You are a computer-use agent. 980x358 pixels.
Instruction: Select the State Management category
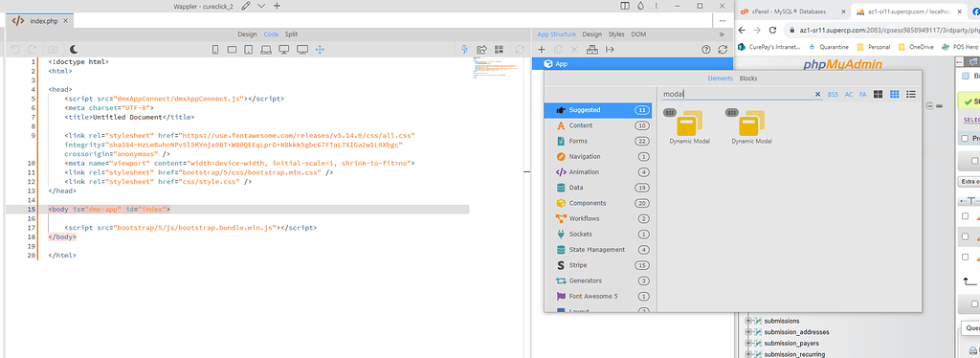coord(597,249)
